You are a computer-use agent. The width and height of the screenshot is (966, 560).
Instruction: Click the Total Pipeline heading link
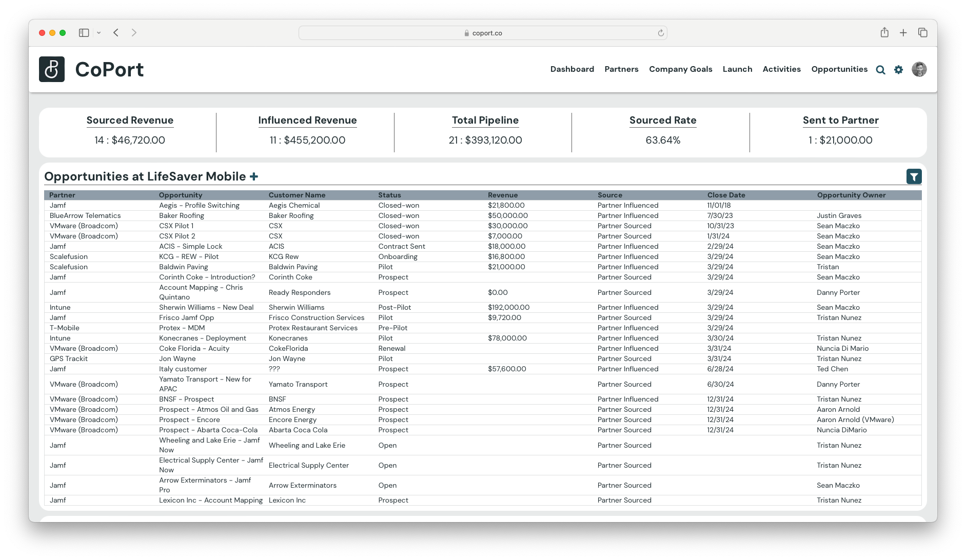click(x=485, y=121)
